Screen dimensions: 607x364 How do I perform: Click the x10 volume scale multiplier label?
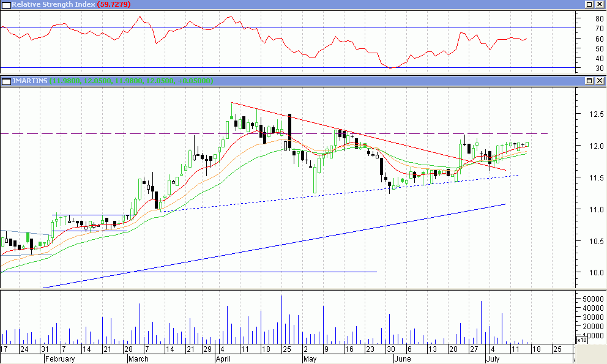click(x=581, y=340)
